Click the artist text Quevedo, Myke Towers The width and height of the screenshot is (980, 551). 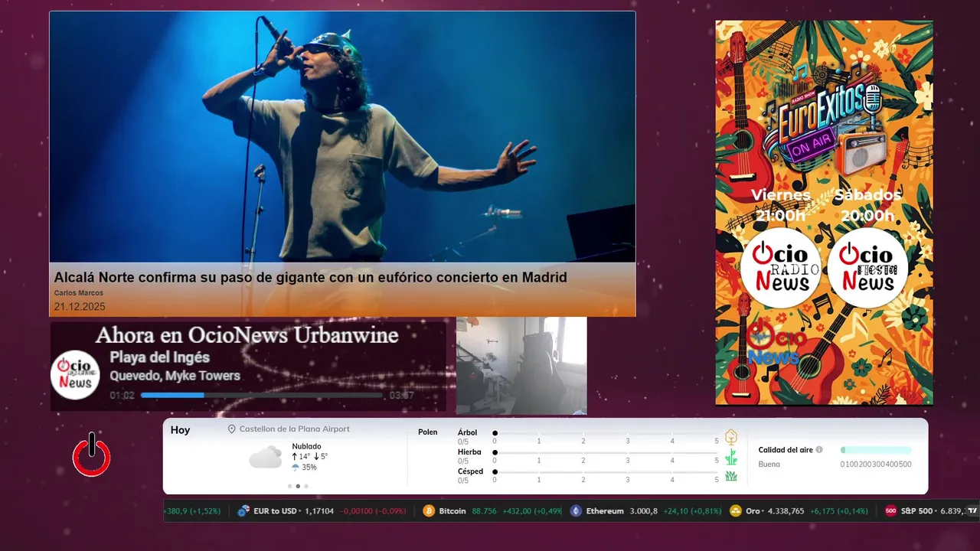(x=175, y=376)
